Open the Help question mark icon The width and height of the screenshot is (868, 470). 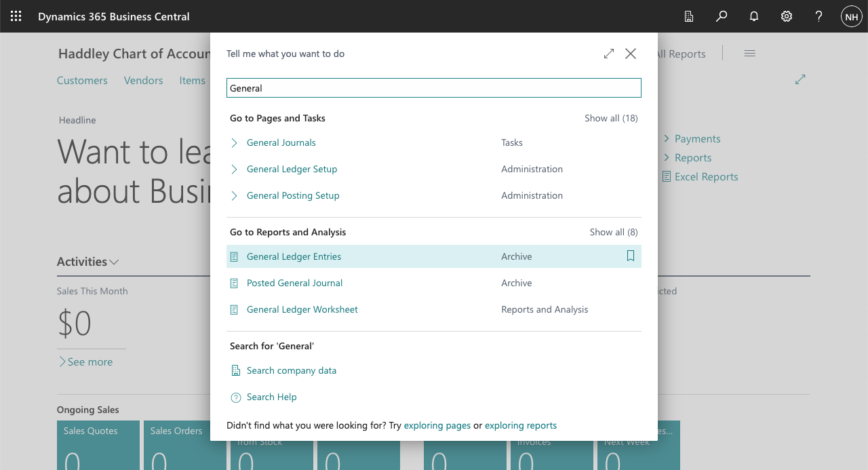pyautogui.click(x=819, y=16)
